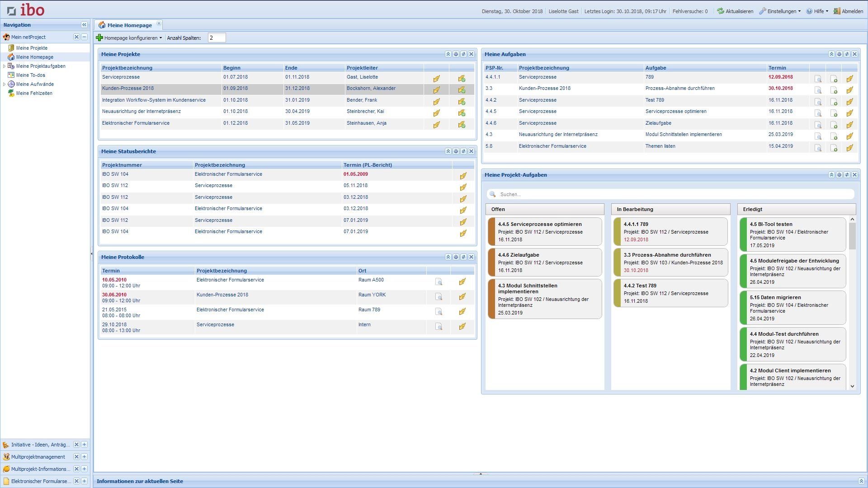Collapse the Navigation sidebar
This screenshot has width=868, height=488.
pyautogui.click(x=85, y=25)
